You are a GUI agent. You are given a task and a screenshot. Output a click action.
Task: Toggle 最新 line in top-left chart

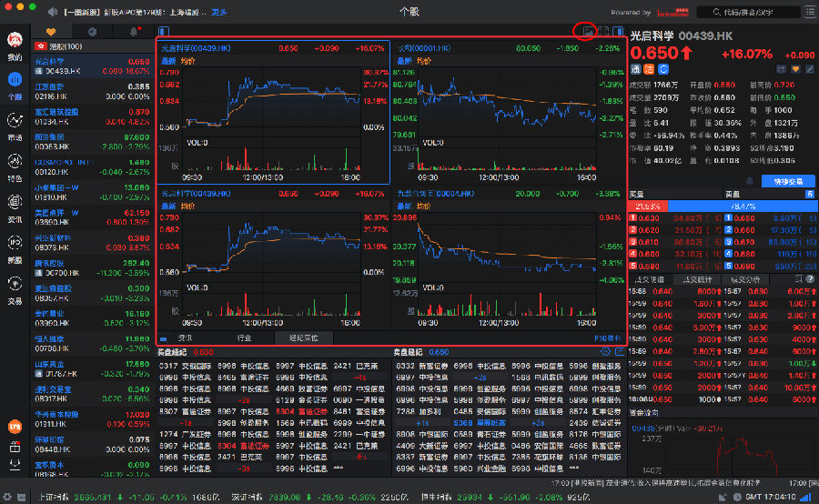[x=168, y=61]
